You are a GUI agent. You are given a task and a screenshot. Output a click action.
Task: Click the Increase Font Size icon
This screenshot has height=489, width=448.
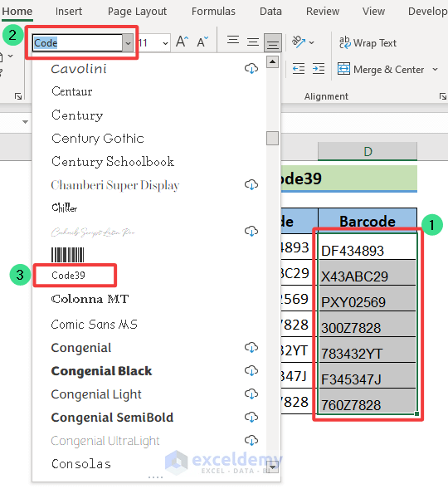(183, 42)
